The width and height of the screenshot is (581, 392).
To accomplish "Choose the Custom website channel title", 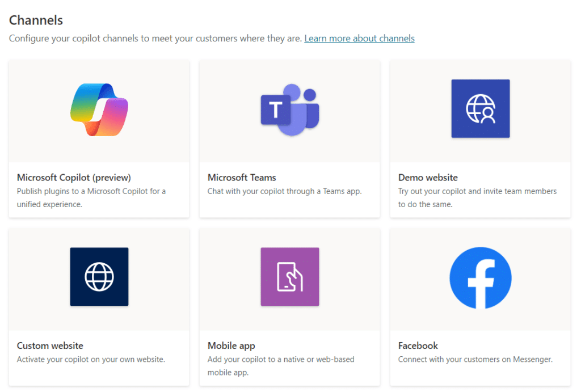I will coord(50,345).
